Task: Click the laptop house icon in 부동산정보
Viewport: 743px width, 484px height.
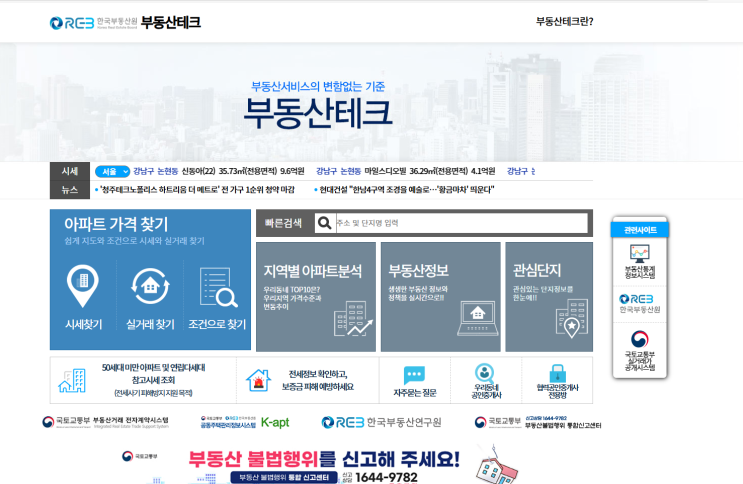Action: click(478, 318)
